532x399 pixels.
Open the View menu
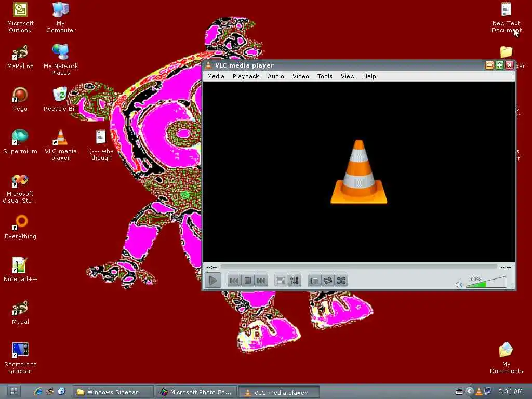coord(348,76)
